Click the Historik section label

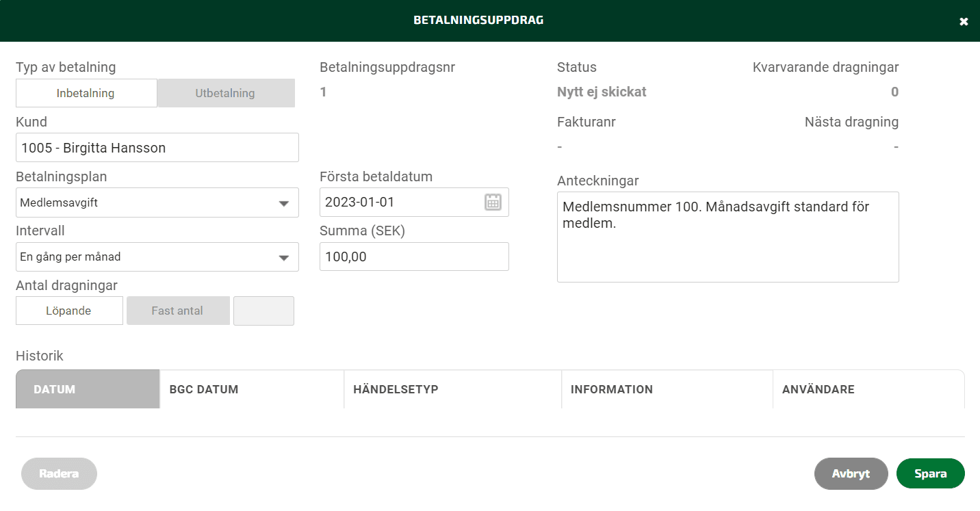click(x=40, y=356)
